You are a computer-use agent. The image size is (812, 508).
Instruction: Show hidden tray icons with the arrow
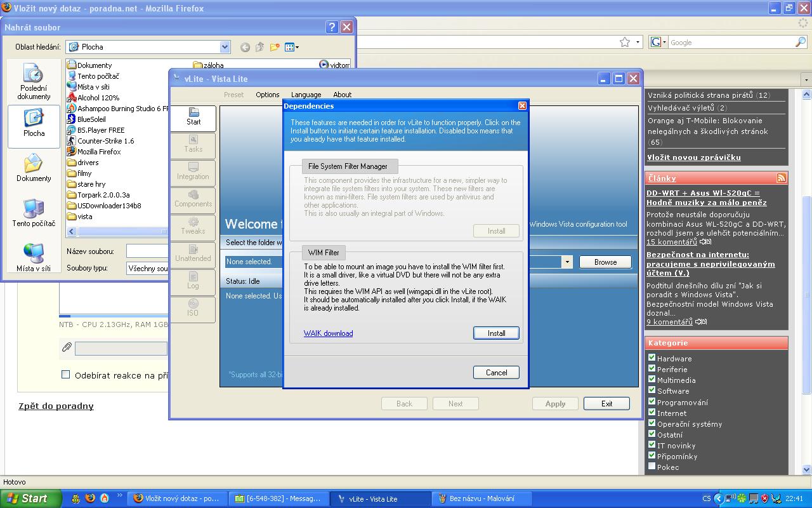click(x=718, y=498)
